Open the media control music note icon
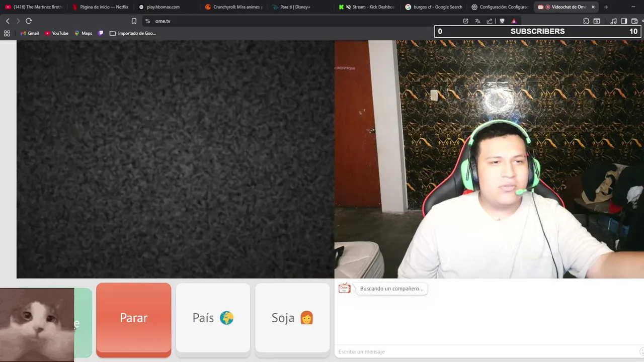 [613, 21]
